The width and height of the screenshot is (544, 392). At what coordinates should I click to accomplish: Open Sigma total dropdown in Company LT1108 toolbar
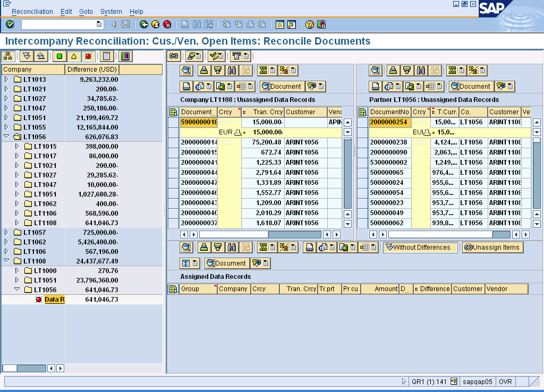[273, 71]
